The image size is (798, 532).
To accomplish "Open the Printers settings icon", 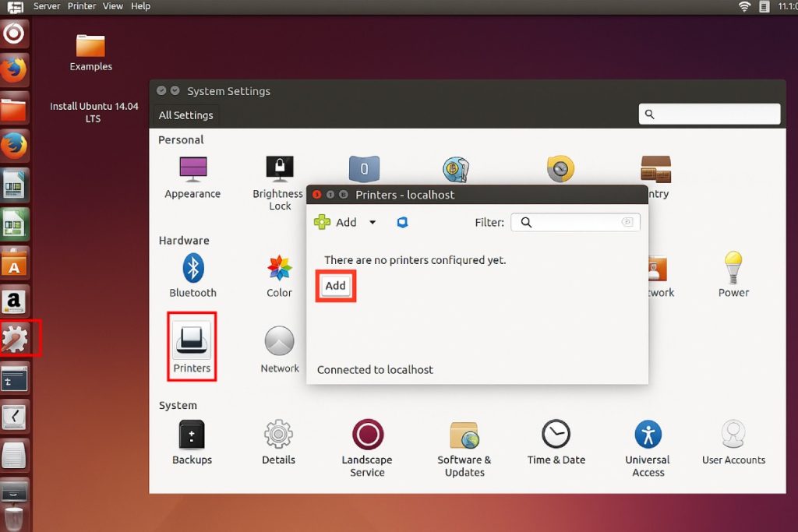I will [192, 346].
